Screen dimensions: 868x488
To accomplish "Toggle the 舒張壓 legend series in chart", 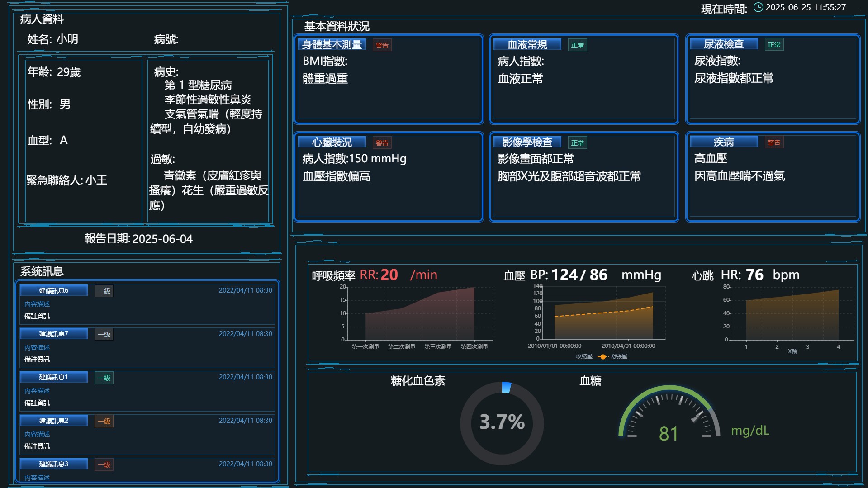I will coord(613,356).
